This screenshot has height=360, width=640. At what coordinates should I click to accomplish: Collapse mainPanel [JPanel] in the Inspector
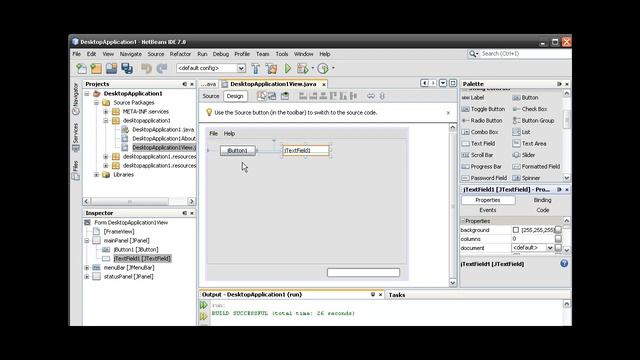pos(87,240)
